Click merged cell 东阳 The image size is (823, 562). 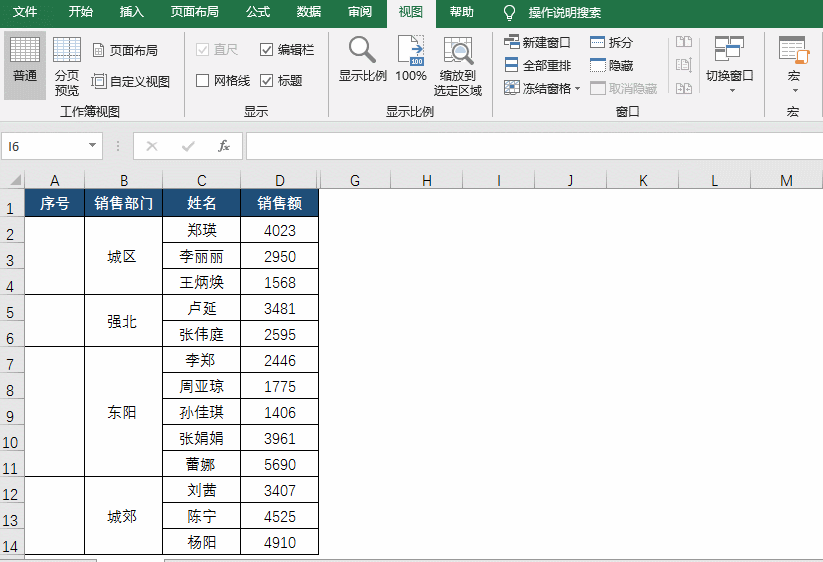(x=123, y=411)
